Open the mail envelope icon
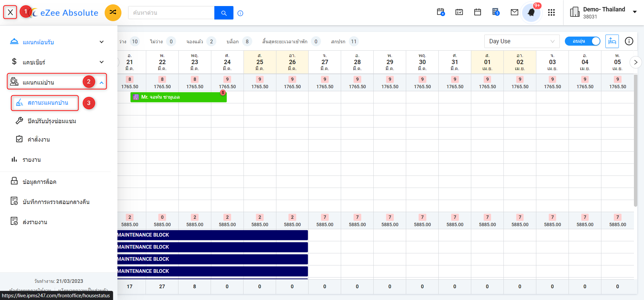This screenshot has height=300, width=644. pyautogui.click(x=515, y=12)
